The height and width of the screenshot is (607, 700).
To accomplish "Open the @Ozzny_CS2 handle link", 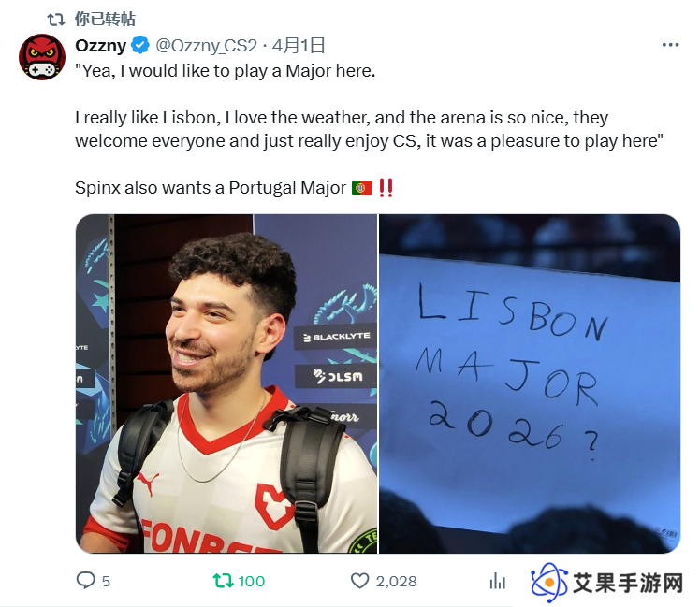I will tap(206, 46).
